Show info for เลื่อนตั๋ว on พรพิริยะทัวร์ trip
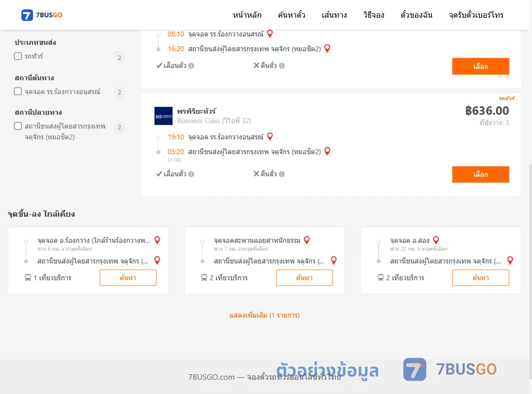 [191, 174]
